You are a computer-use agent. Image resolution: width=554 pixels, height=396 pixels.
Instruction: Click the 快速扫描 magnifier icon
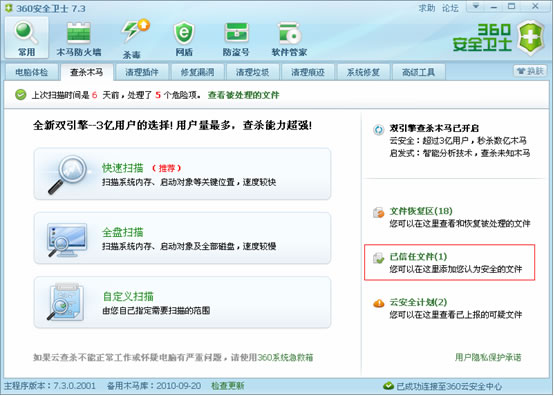coord(67,174)
